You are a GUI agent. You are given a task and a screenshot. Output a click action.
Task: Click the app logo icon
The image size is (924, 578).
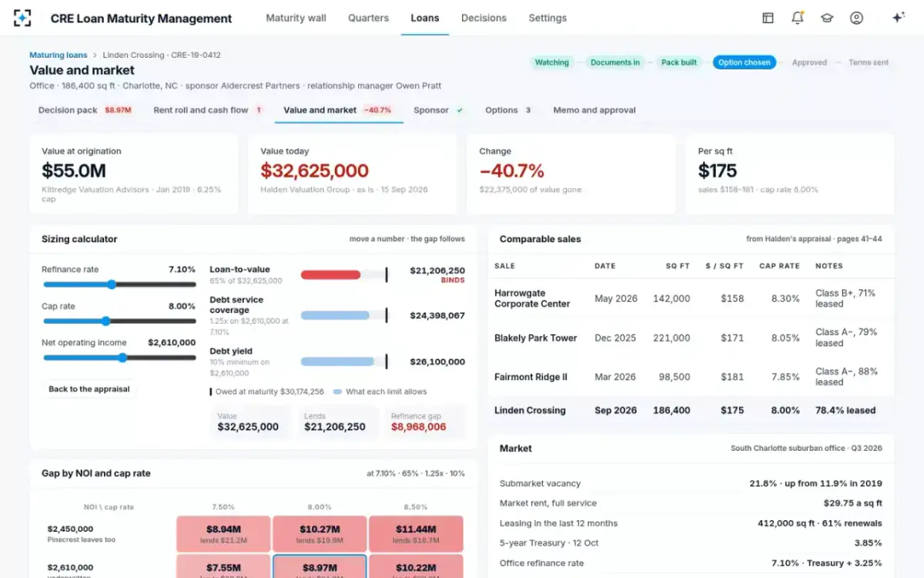click(x=22, y=18)
